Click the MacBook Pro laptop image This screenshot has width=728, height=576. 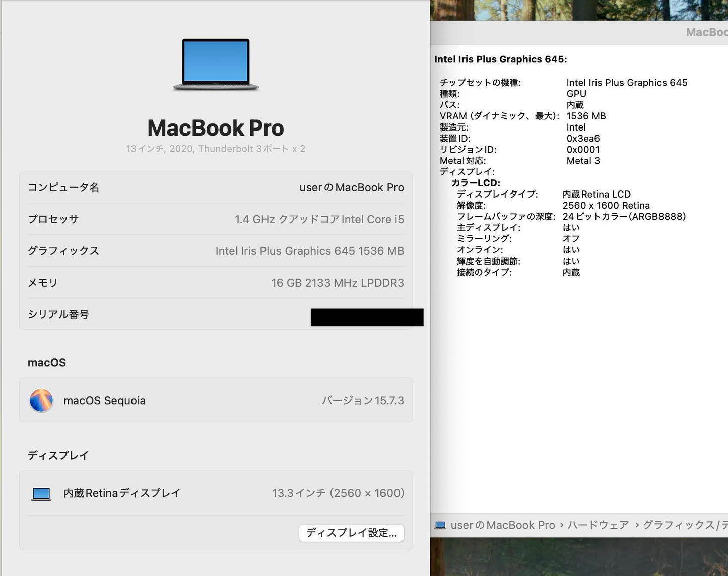[x=216, y=65]
